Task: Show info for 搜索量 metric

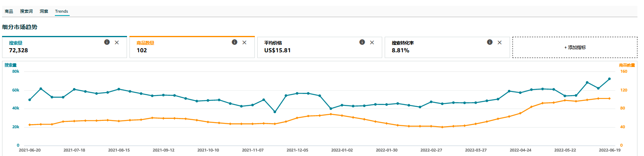Action: pyautogui.click(x=107, y=42)
